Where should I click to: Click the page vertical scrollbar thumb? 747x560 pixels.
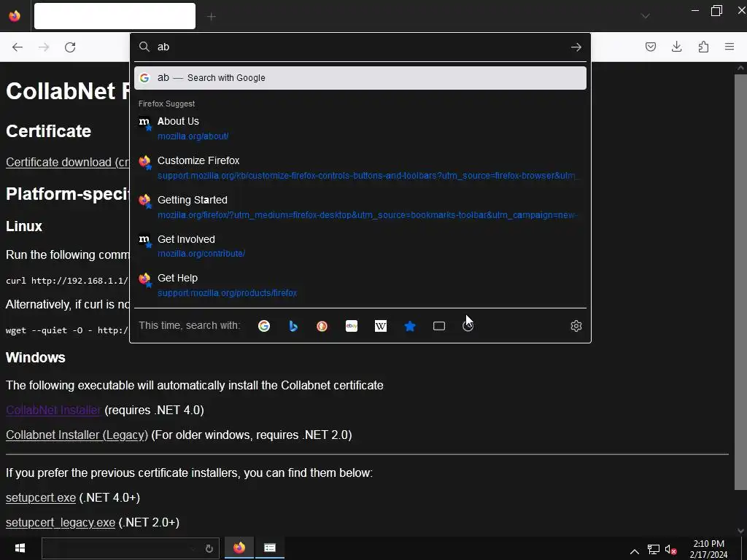pos(740,281)
